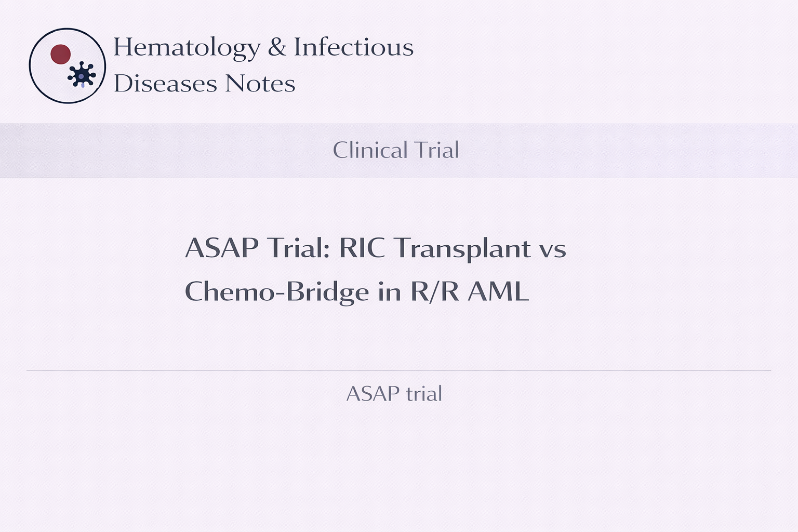
Task: Click the dark virus symbol in logo
Action: pos(82,76)
